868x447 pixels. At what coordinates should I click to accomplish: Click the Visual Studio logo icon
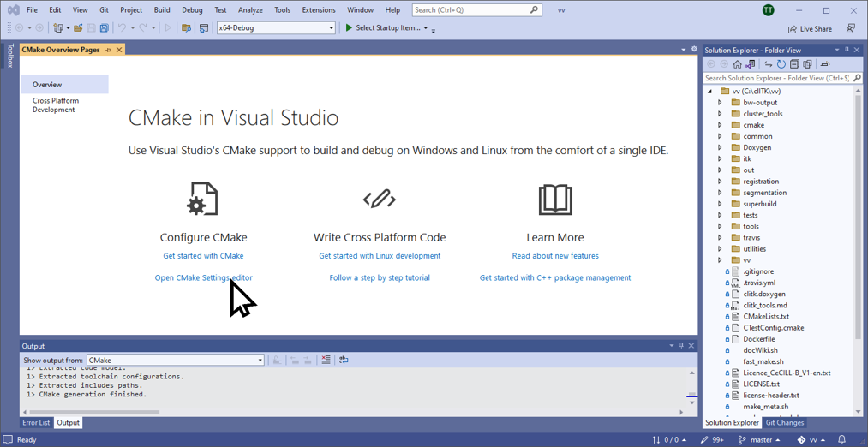pyautogui.click(x=14, y=10)
